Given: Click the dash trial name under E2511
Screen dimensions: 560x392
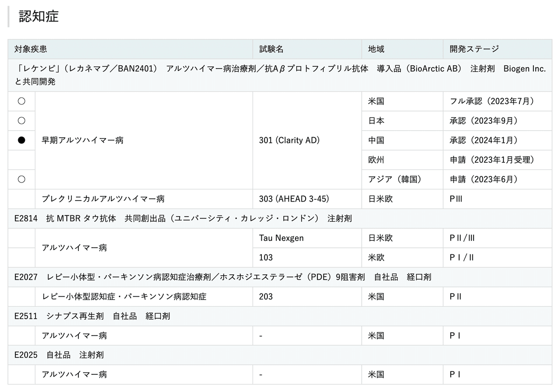Looking at the screenshot, I should 260,336.
